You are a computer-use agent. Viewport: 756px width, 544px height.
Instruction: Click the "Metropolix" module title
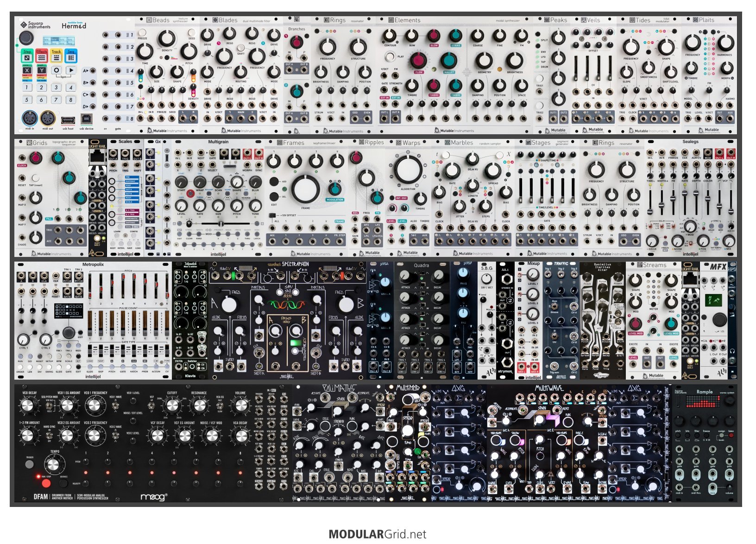pyautogui.click(x=93, y=265)
